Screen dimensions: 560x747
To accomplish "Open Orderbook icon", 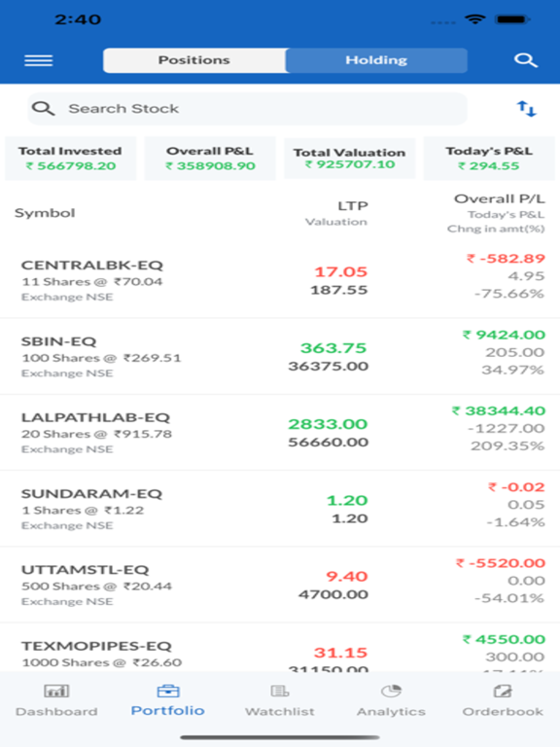I will click(503, 691).
